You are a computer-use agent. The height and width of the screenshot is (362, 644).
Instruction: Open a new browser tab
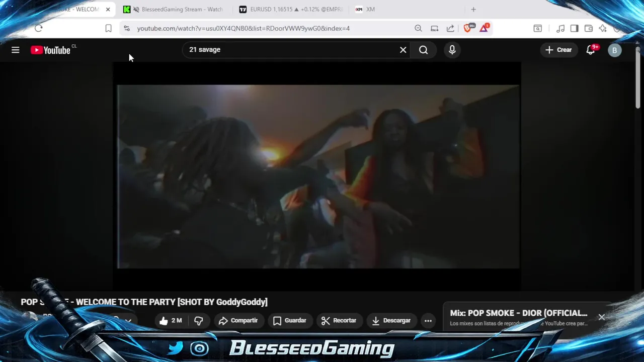(x=473, y=9)
